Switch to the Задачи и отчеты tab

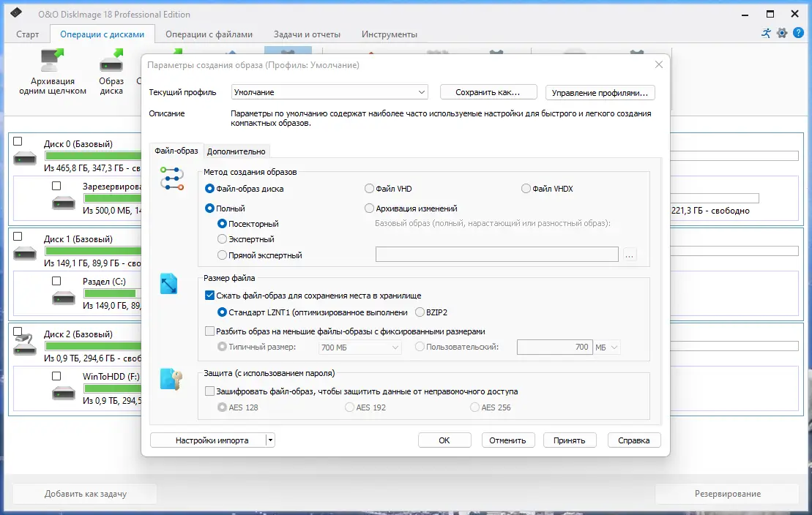point(307,34)
